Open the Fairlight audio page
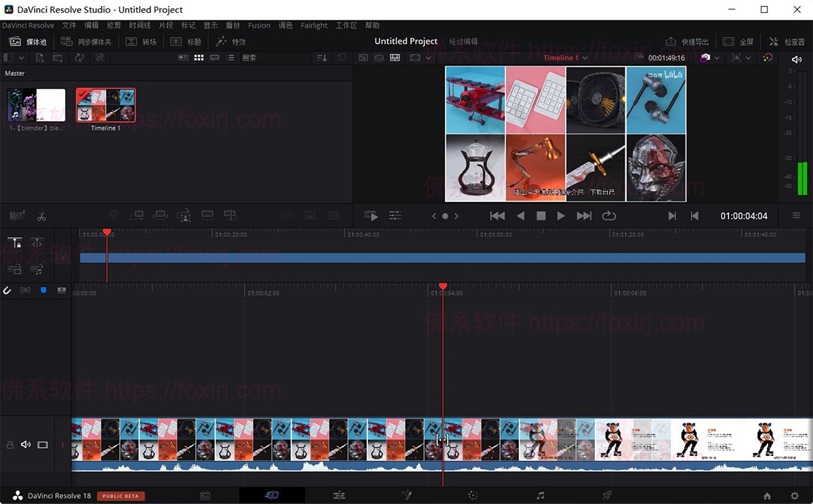The image size is (813, 504). point(539,495)
